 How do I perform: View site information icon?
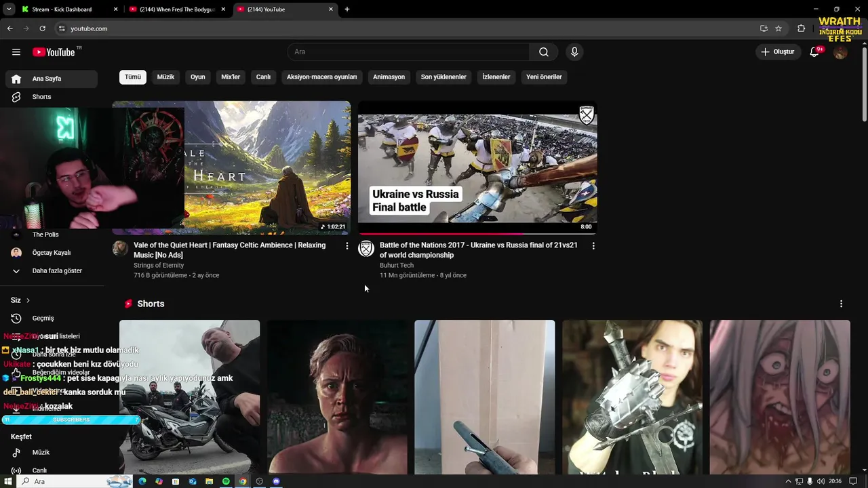pyautogui.click(x=62, y=28)
